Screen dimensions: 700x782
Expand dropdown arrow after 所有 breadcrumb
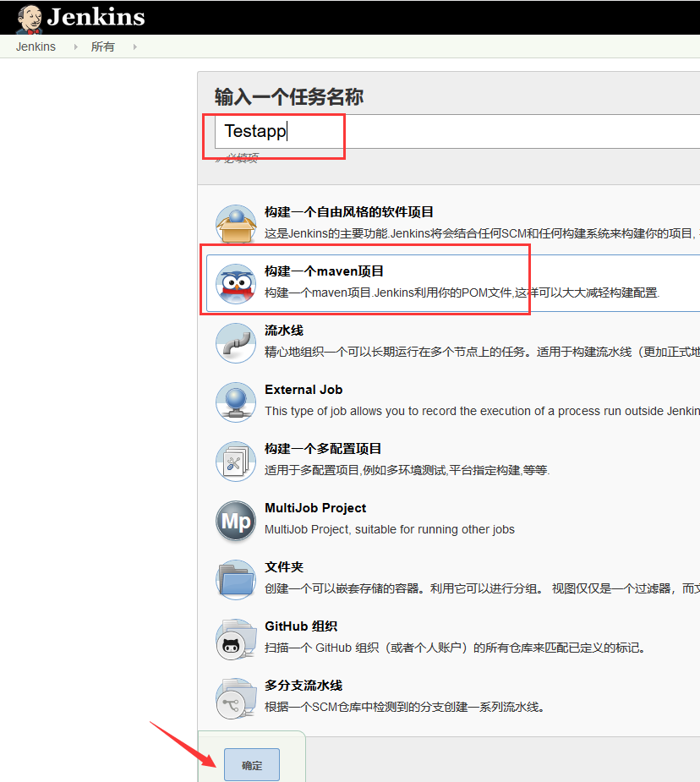134,46
